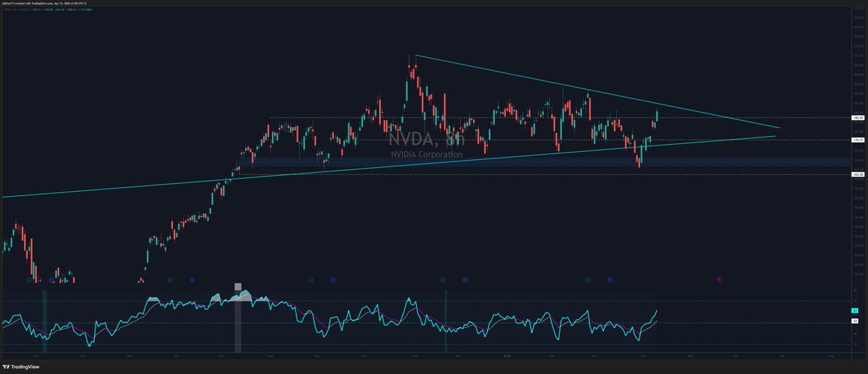Screen dimensions: 868x374
Task: Open the green earnings marker in late August
Action: (x=310, y=279)
